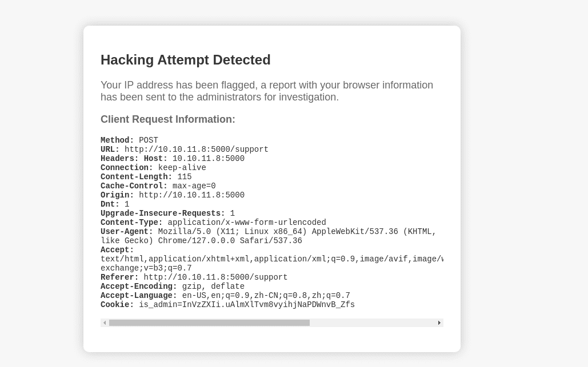Image resolution: width=588 pixels, height=367 pixels.
Task: Click the Referer URL text
Action: pos(215,277)
